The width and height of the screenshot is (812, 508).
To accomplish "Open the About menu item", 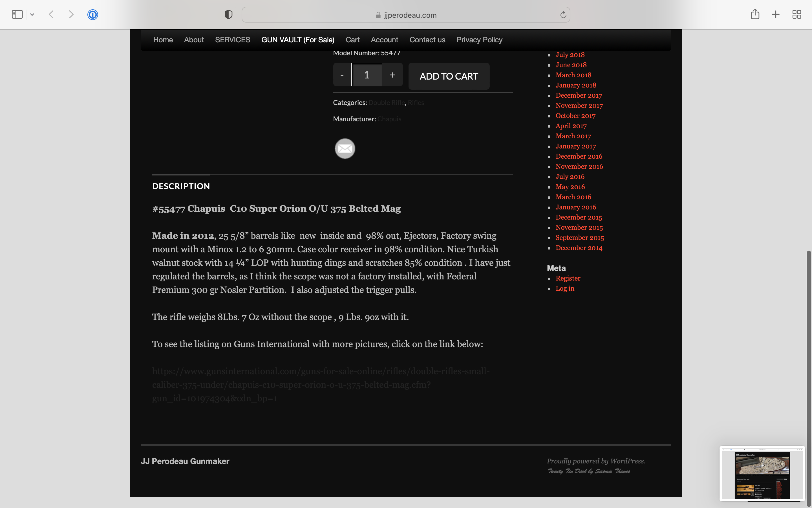I will click(x=194, y=40).
